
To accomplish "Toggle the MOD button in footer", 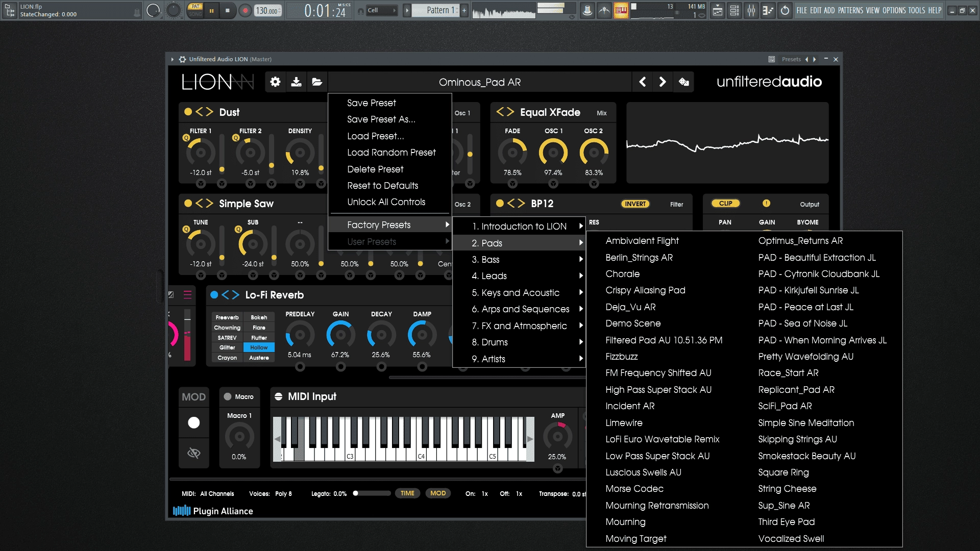I will point(438,493).
